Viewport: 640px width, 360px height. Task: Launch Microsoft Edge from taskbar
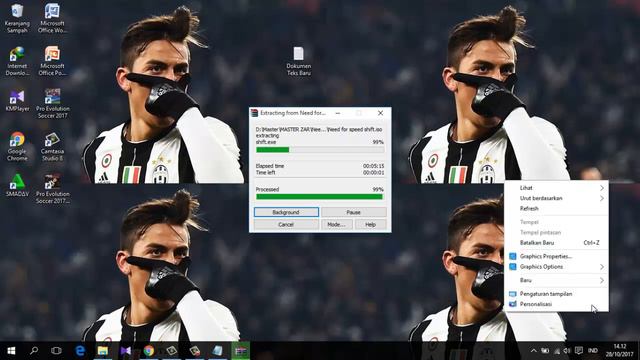(x=80, y=351)
